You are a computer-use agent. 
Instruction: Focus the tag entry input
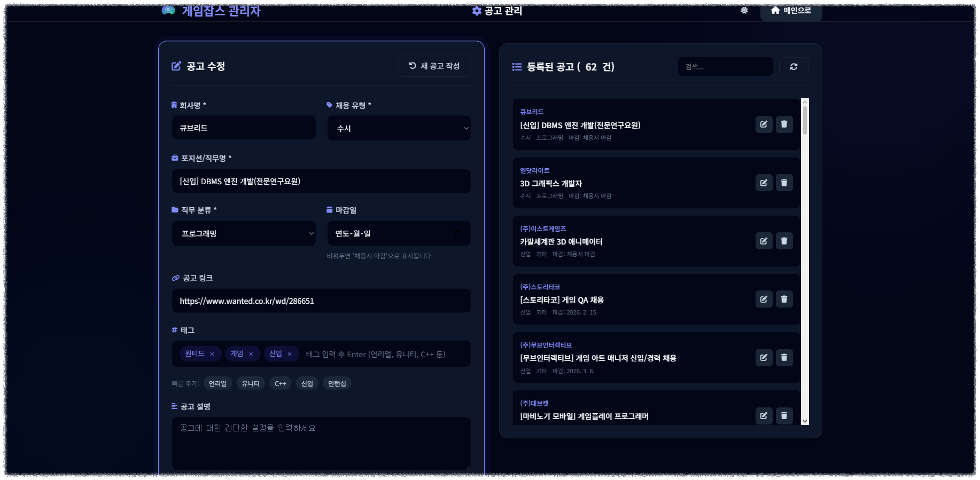(385, 354)
